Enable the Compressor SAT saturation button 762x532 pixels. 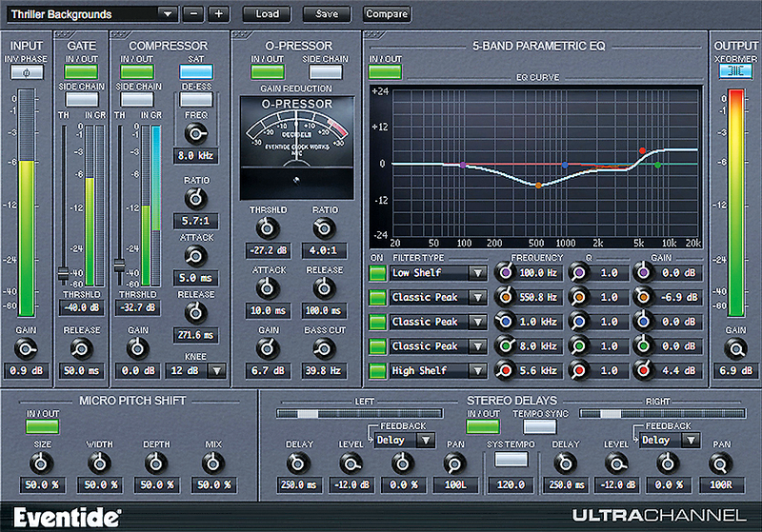196,71
